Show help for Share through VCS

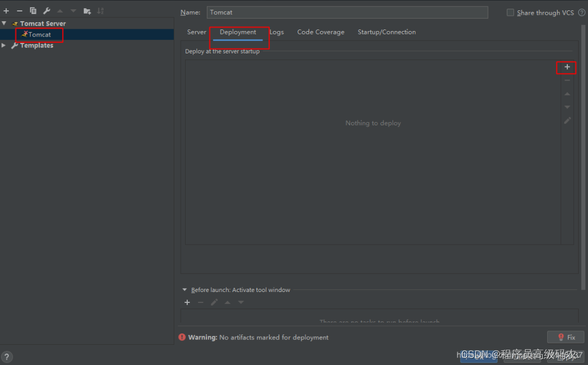[x=581, y=13]
